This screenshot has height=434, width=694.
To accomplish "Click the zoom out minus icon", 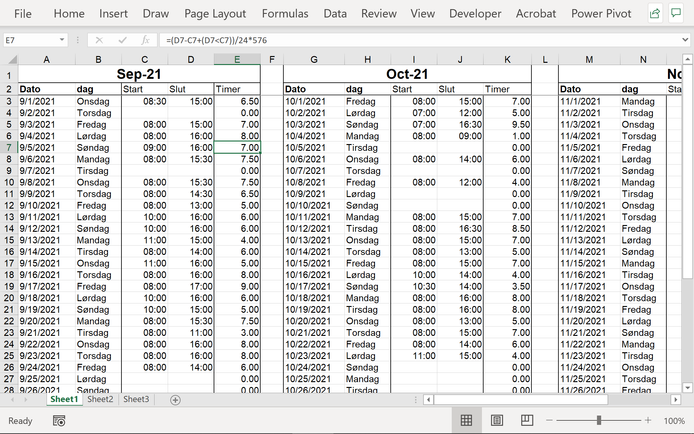I will 549,420.
